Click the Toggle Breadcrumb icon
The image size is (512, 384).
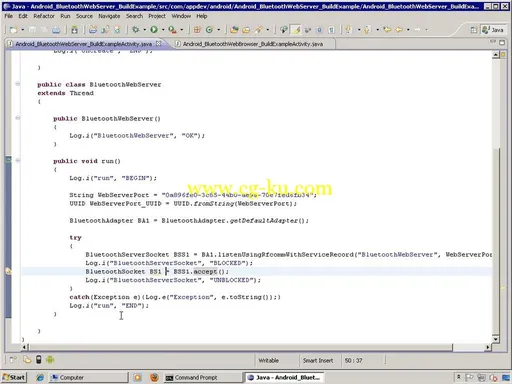pos(284,30)
